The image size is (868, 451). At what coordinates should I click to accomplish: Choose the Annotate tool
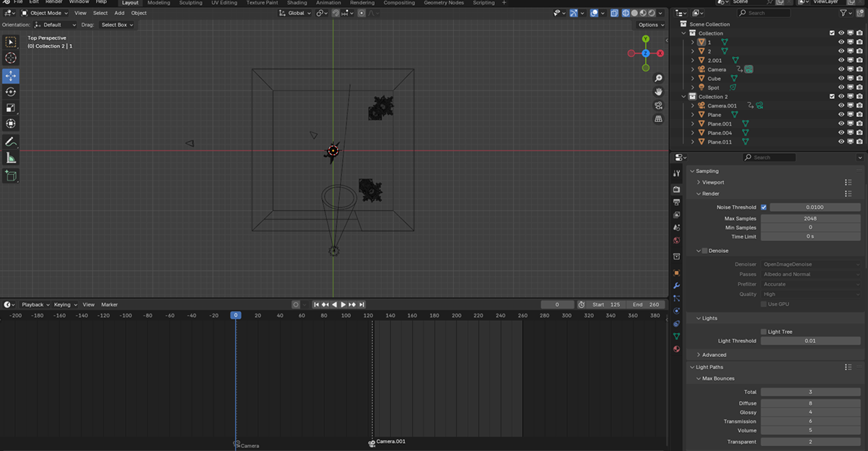pyautogui.click(x=11, y=142)
